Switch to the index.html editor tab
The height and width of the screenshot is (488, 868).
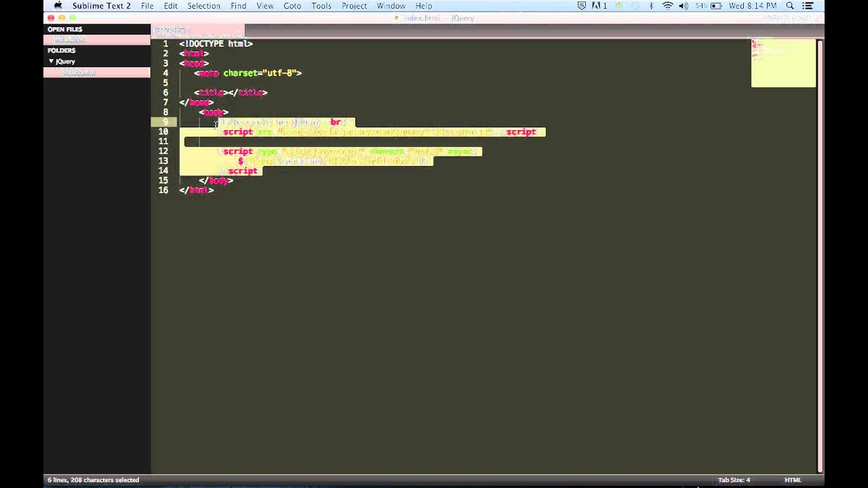197,30
